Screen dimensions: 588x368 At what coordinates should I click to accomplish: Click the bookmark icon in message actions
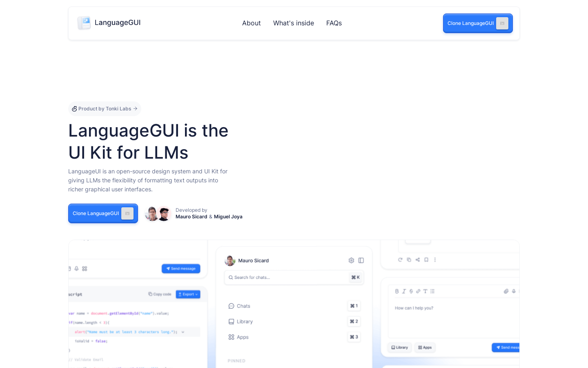[x=426, y=260]
